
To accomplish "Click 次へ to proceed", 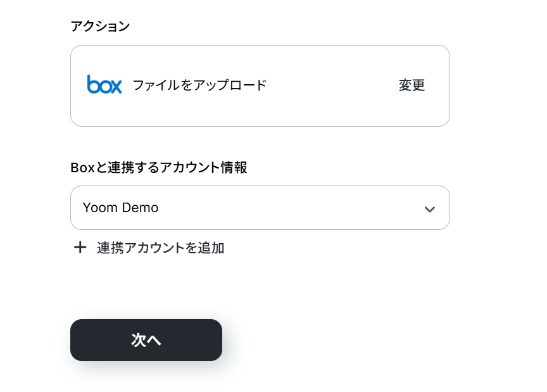I will [x=146, y=340].
